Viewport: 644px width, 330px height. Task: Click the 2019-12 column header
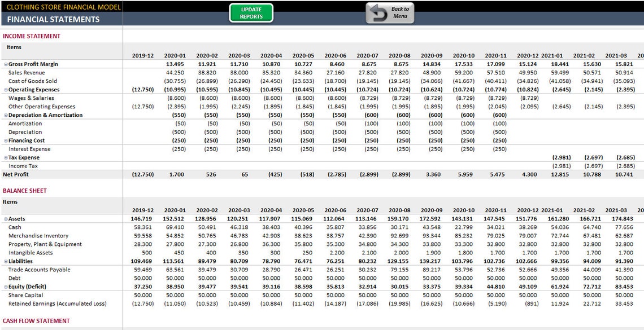point(142,55)
